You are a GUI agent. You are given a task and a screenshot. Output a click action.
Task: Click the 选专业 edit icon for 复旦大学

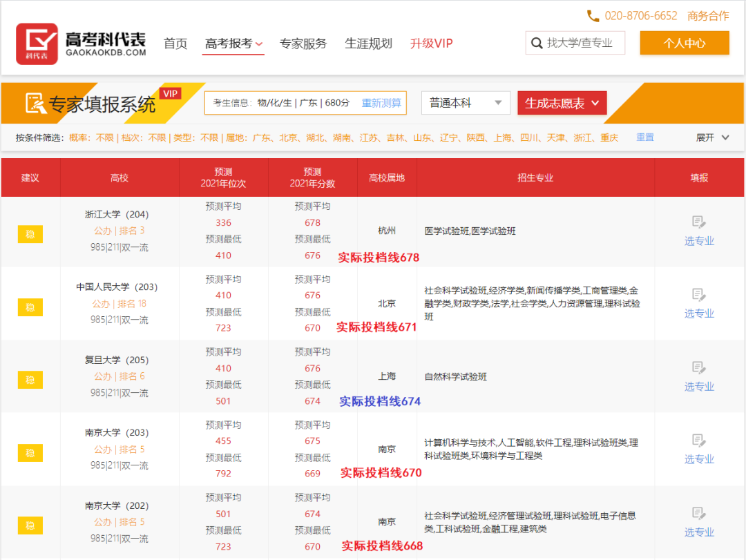point(698,368)
